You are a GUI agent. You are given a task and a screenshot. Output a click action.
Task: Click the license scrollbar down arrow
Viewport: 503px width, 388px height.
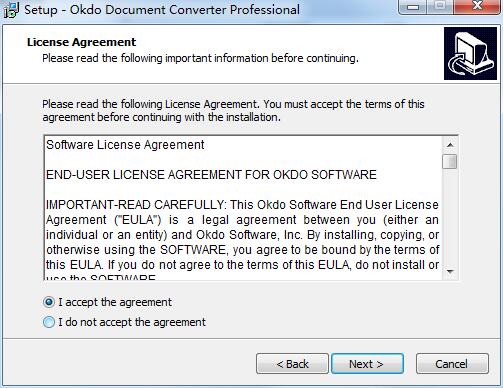[x=450, y=272]
